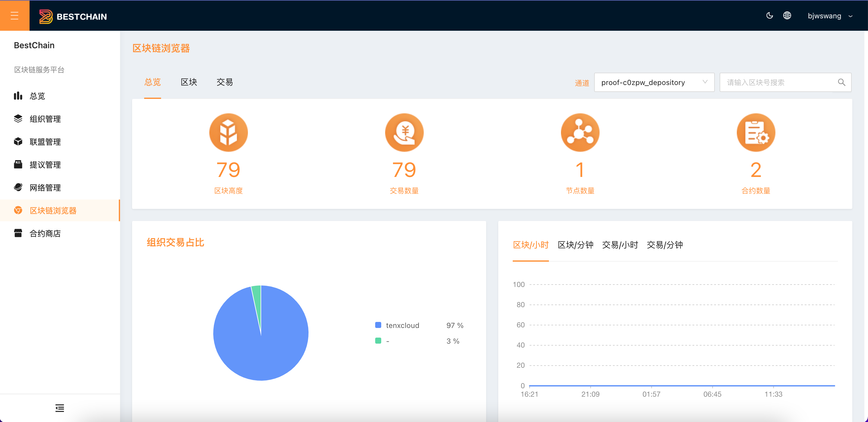The width and height of the screenshot is (868, 422).
Task: Collapse the sidebar with bottom fold icon
Action: (60, 408)
